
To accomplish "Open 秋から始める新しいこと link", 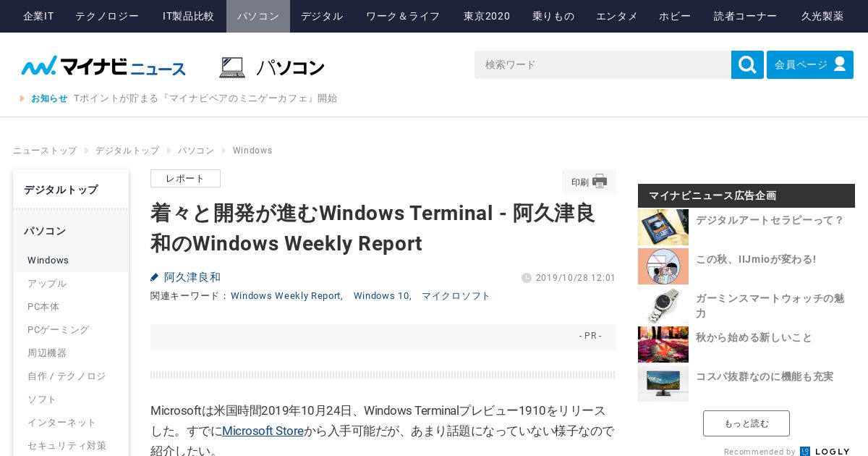I will (754, 337).
